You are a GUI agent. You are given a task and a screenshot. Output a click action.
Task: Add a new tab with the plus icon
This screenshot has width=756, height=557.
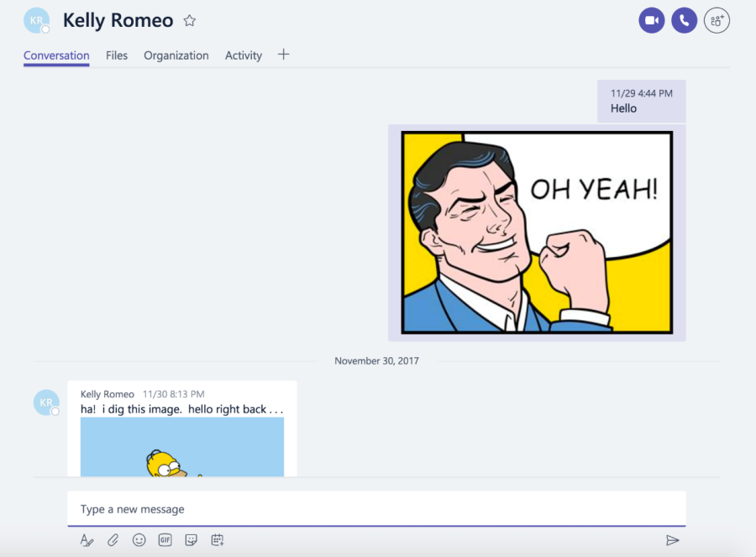click(x=284, y=55)
